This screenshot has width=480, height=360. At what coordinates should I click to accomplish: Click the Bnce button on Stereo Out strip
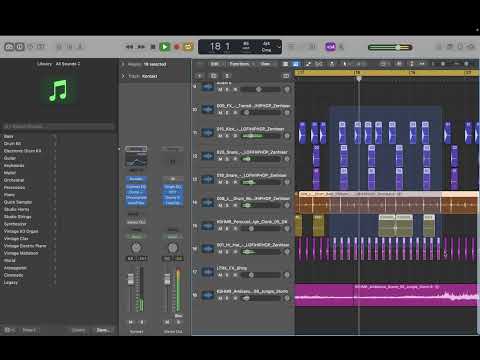tap(178, 315)
